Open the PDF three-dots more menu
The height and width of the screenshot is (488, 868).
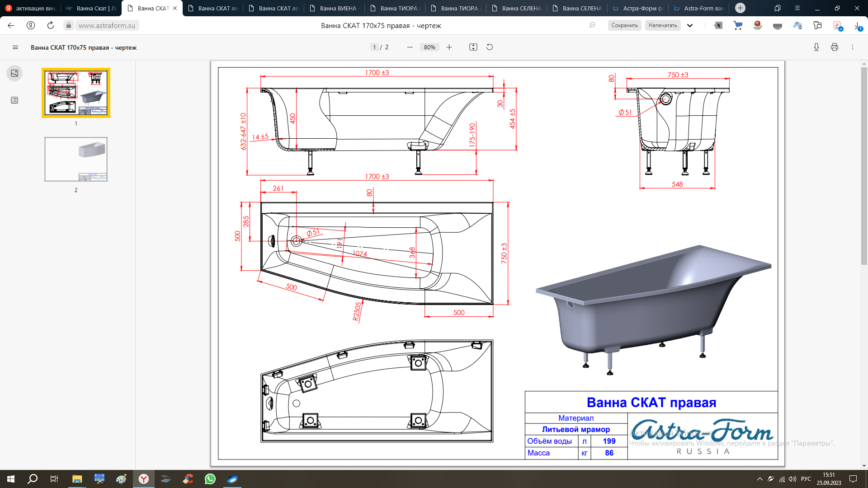click(x=853, y=47)
